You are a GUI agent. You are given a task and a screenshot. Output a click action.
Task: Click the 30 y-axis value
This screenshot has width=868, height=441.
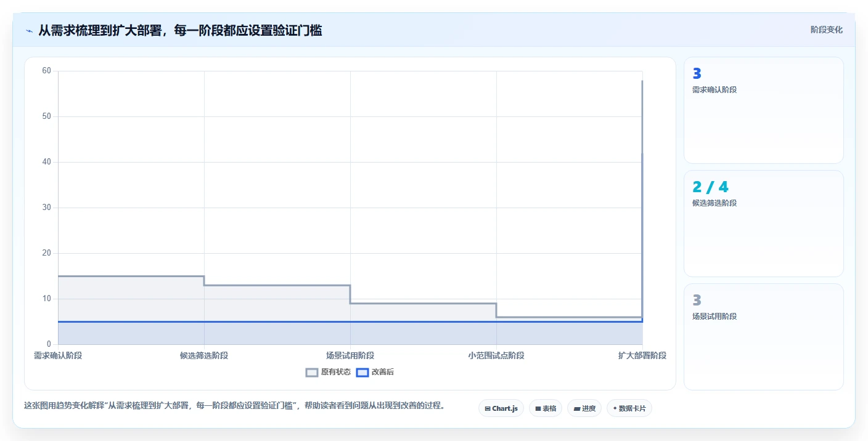tap(46, 208)
